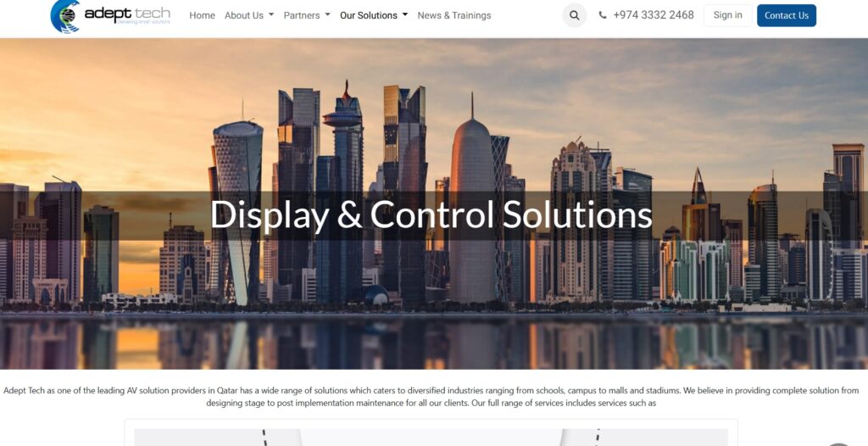Go to the Home page
Image resolution: width=868 pixels, height=446 pixels.
click(202, 15)
